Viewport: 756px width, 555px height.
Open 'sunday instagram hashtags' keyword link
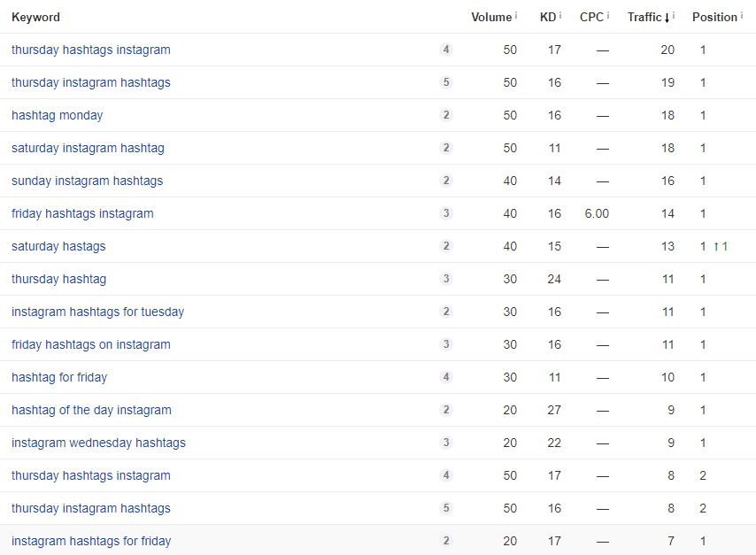(x=87, y=181)
